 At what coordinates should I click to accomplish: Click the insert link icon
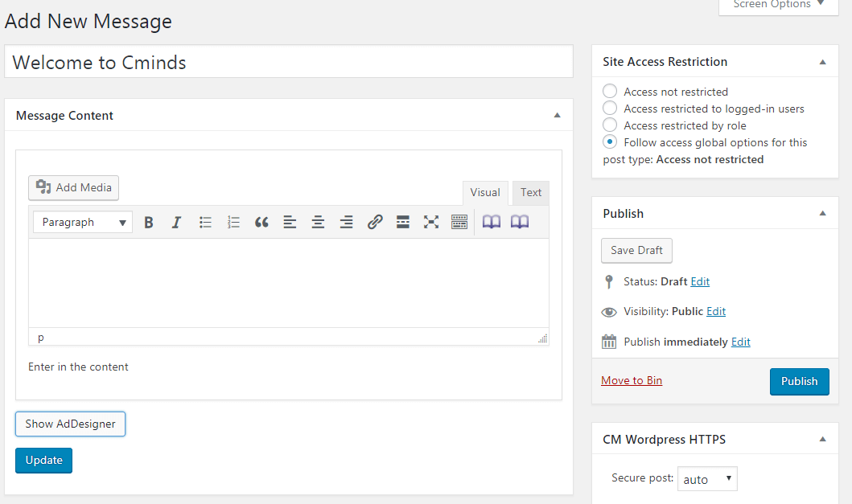click(x=375, y=223)
